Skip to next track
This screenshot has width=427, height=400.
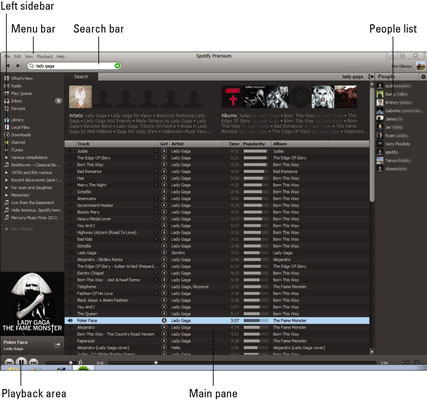[x=33, y=362]
